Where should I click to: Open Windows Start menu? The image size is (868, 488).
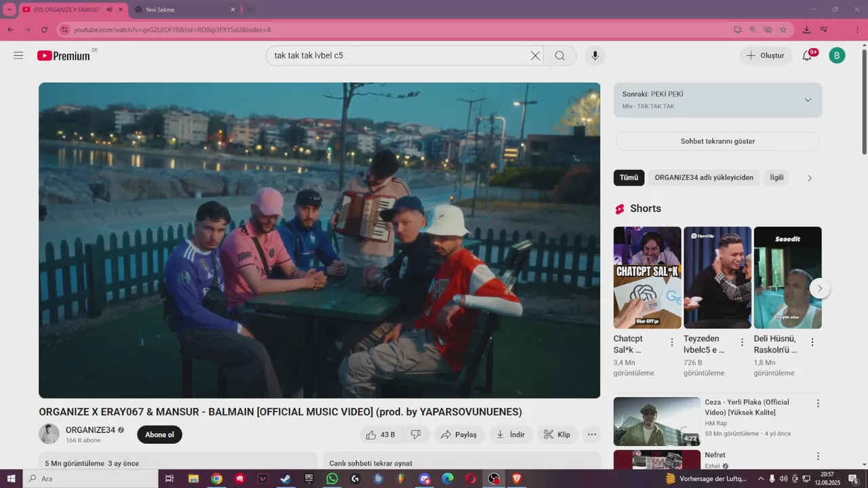pos(11,479)
